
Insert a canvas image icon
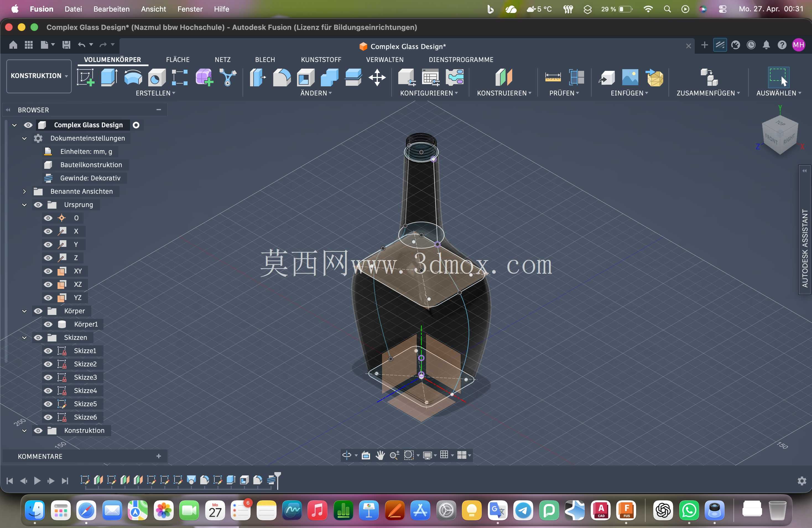tap(630, 77)
